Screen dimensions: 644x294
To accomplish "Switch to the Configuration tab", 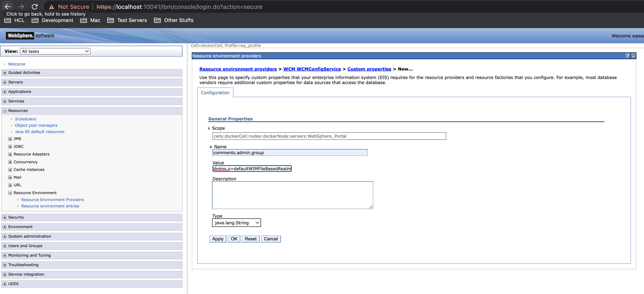I will tap(215, 93).
